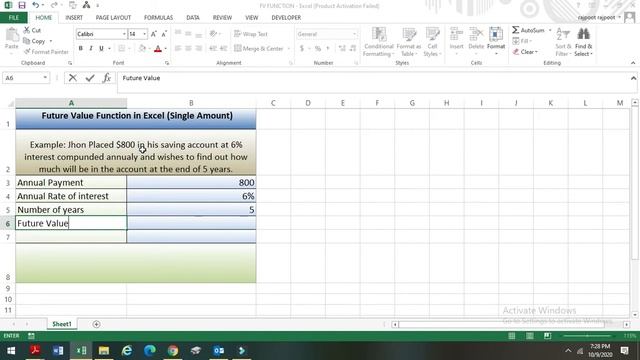Cancel the cell entry with the X
Screen dimensions: 640x360
pyautogui.click(x=73, y=78)
